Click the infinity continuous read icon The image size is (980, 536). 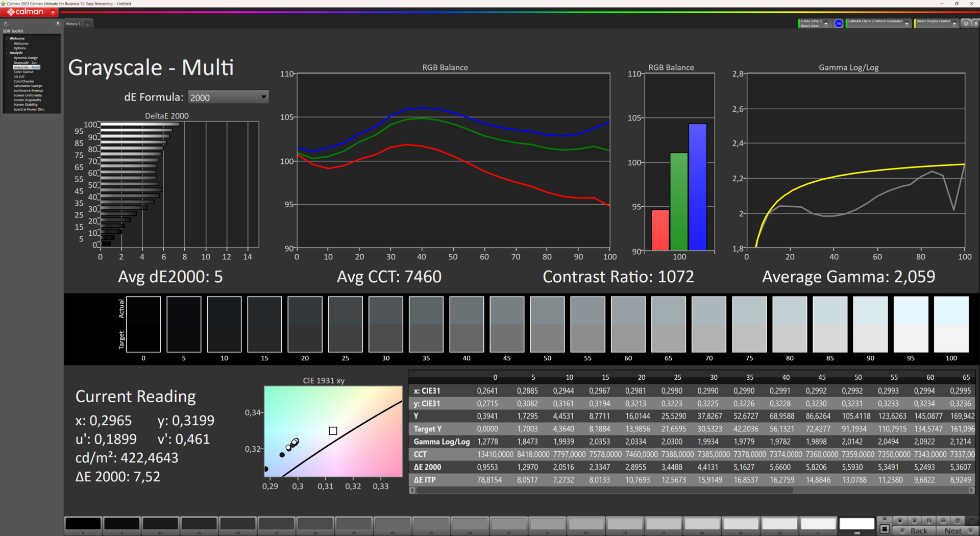point(943,521)
